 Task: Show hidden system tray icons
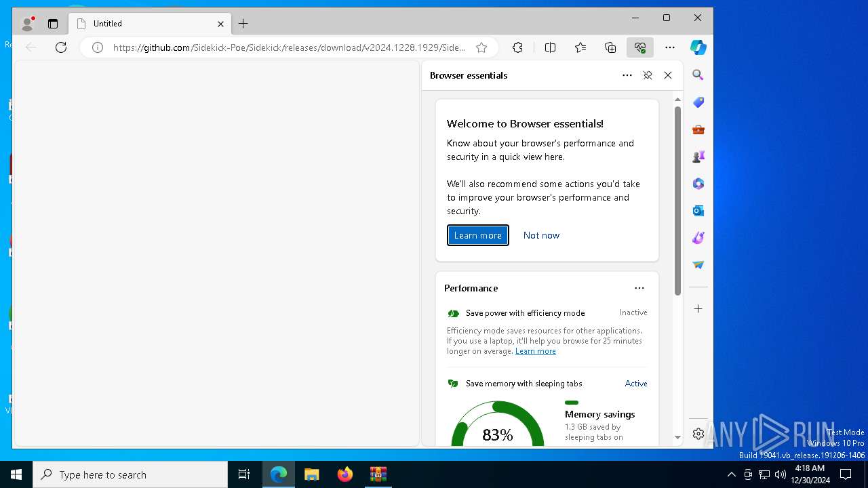pos(731,474)
